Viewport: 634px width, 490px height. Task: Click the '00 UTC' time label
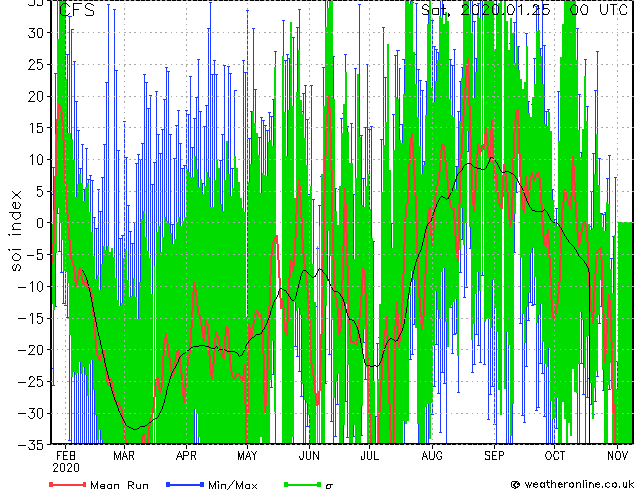(x=599, y=10)
